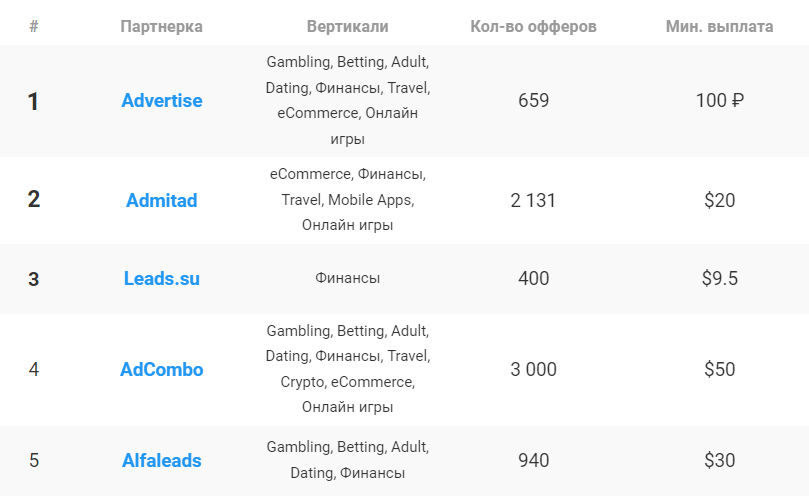The height and width of the screenshot is (498, 809).
Task: Select rank number 2 cell
Action: [34, 200]
